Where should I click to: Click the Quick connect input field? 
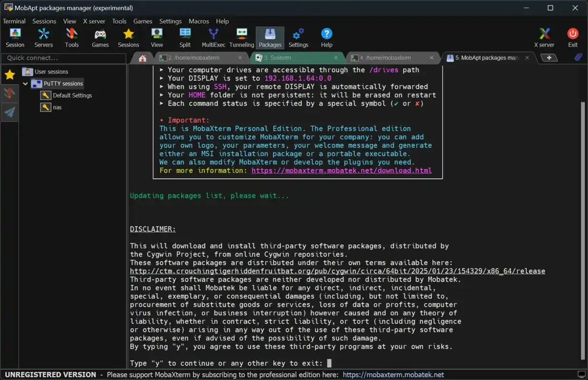(64, 58)
